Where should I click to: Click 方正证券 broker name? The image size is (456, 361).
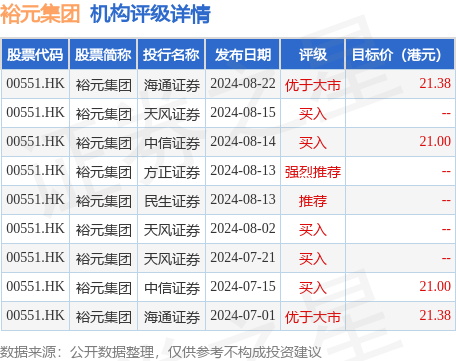click(x=172, y=172)
